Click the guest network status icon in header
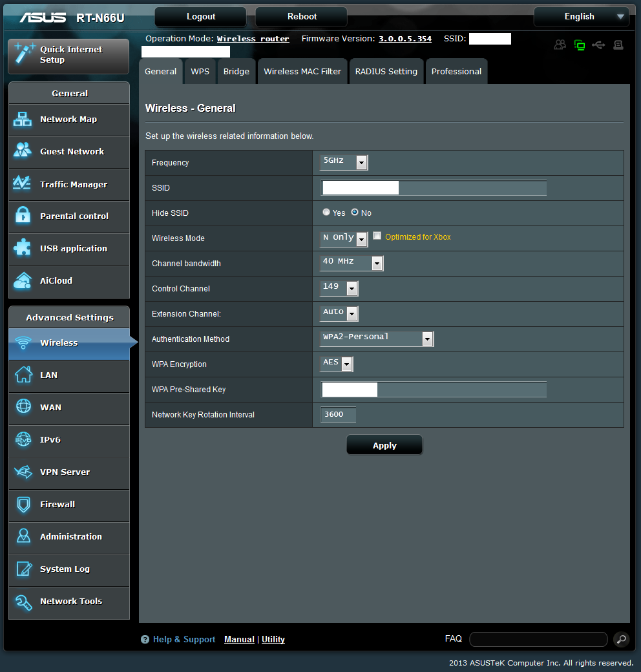This screenshot has width=641, height=672. pos(560,45)
